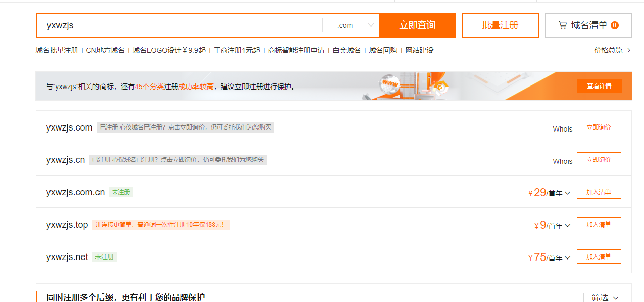The width and height of the screenshot is (644, 302).
Task: Open the 域名清单 list button
Action: 588,25
